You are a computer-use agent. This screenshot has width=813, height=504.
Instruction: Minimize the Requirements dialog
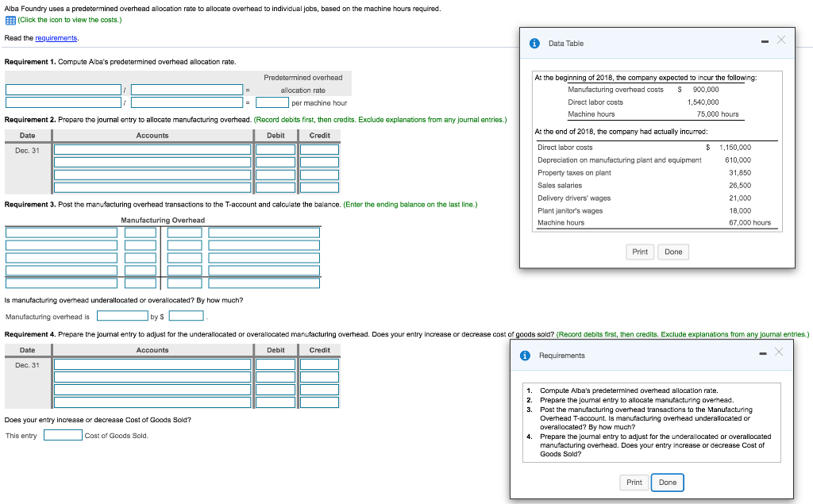coord(763,354)
